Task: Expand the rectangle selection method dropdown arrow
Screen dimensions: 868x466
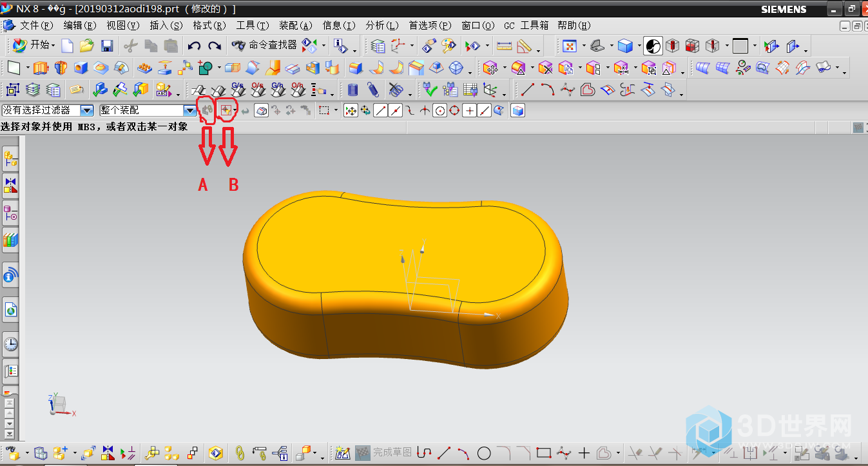Action: 336,111
